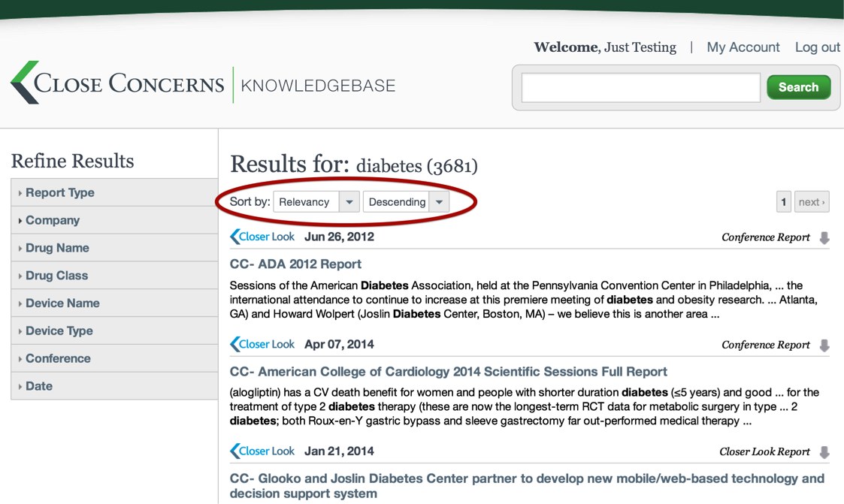This screenshot has height=504, width=844.
Task: Open the Descending order dropdown
Action: pos(407,202)
